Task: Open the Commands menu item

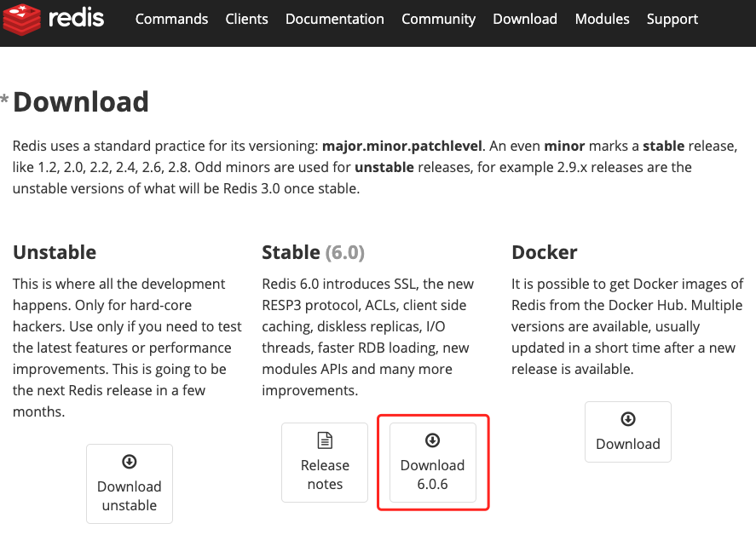Action: (x=171, y=19)
